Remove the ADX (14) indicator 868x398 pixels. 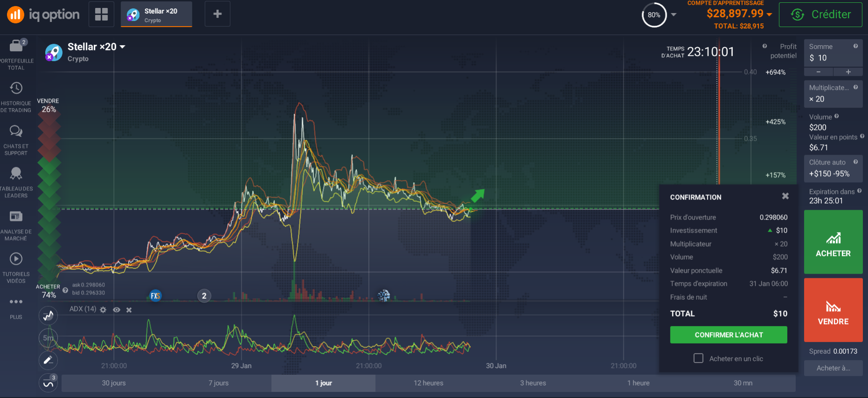point(129,310)
